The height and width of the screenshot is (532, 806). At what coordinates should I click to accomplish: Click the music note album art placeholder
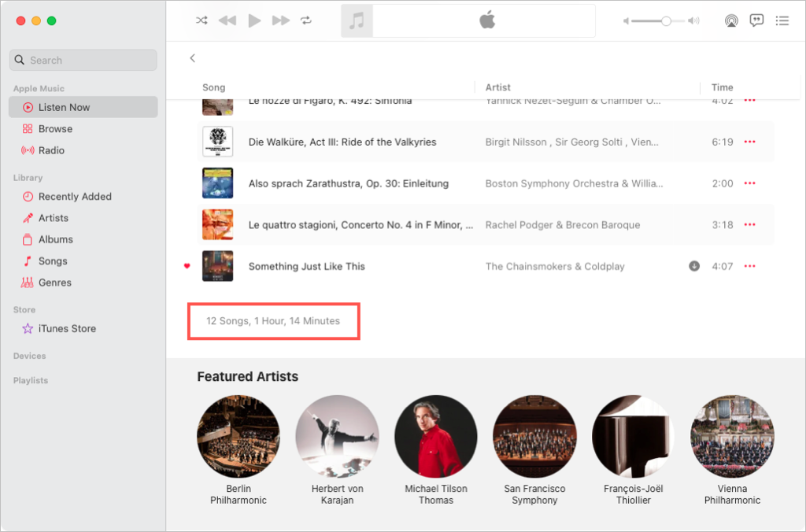(357, 21)
